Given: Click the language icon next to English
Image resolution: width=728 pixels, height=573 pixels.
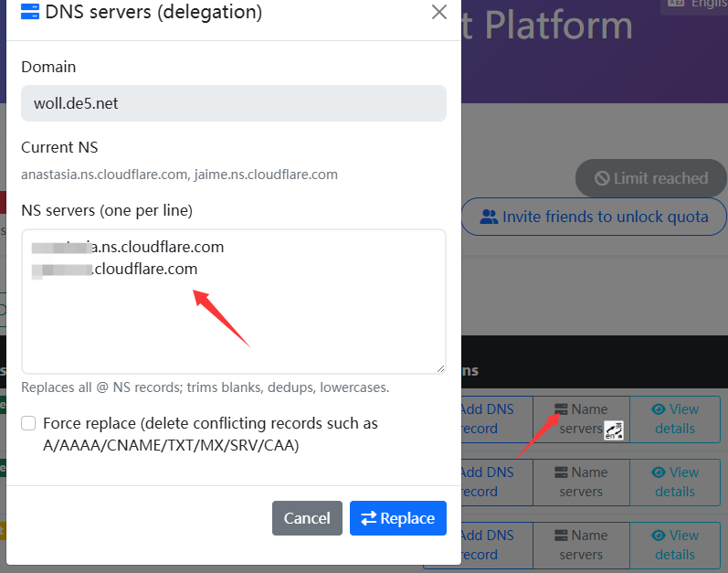Looking at the screenshot, I should [x=676, y=4].
